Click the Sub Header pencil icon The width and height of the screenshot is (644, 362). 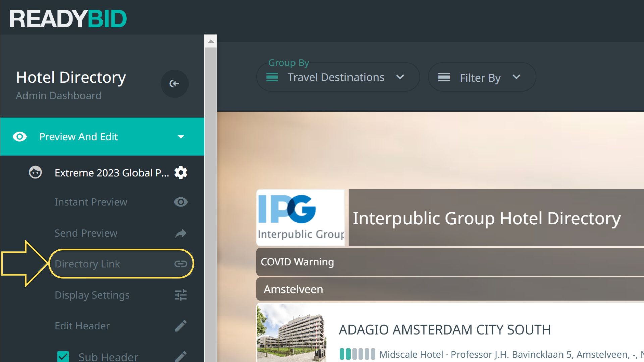[x=181, y=356]
